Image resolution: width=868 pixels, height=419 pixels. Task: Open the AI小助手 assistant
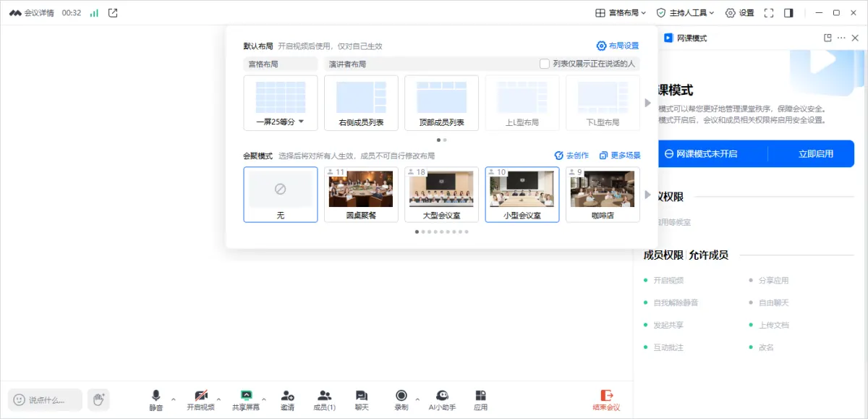pyautogui.click(x=442, y=399)
